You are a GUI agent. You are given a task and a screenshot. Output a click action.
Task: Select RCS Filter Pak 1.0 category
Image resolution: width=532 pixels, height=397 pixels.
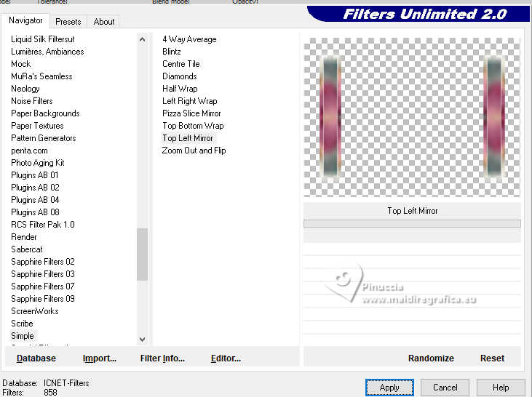(x=43, y=225)
